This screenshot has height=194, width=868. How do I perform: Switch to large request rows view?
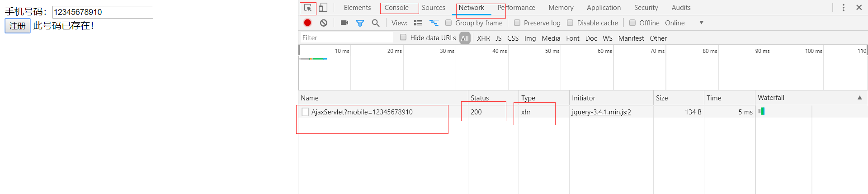coord(418,23)
